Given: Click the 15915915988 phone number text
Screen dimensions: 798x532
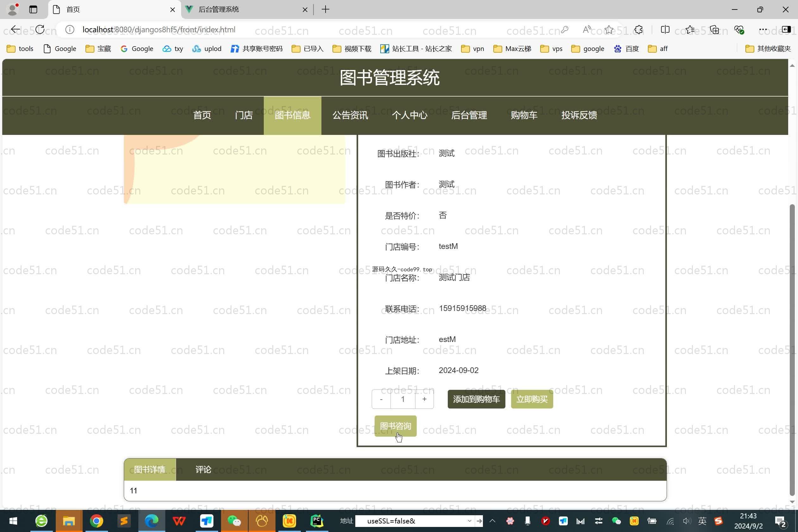Looking at the screenshot, I should (x=462, y=308).
